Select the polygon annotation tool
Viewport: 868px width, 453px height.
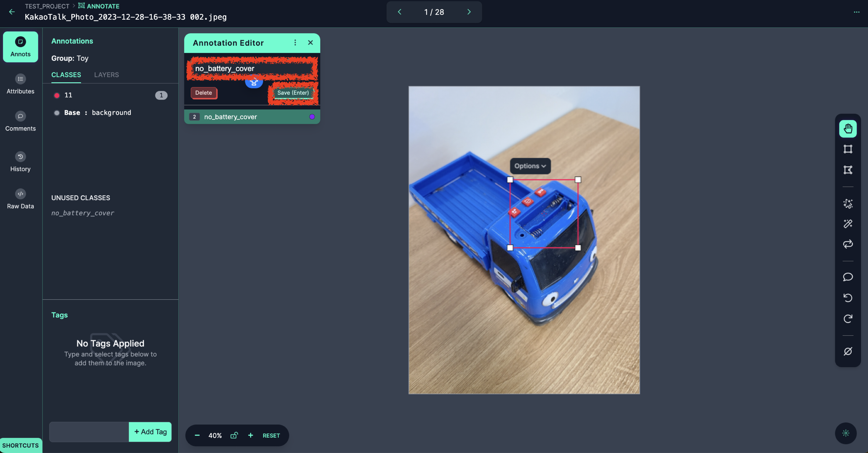point(848,170)
